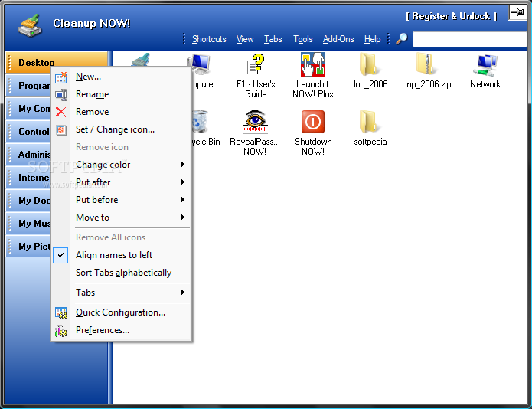
Task: Switch to the My Documents sidebar tab
Action: tap(28, 201)
